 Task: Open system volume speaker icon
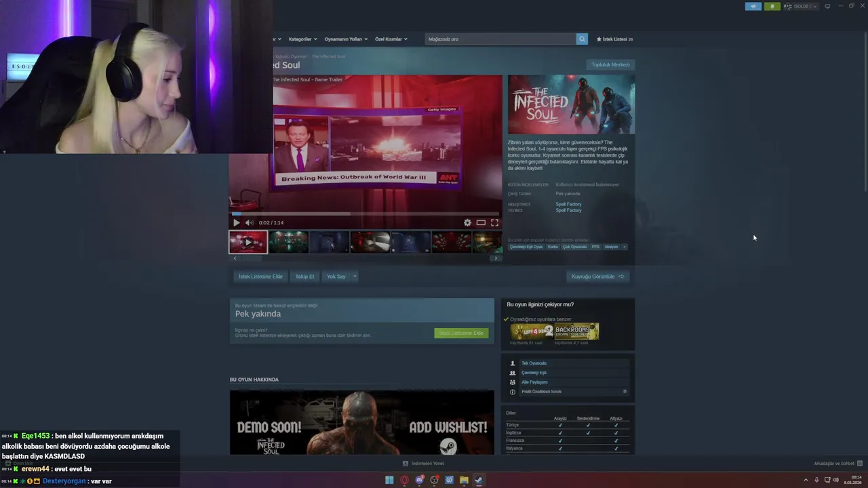835,480
